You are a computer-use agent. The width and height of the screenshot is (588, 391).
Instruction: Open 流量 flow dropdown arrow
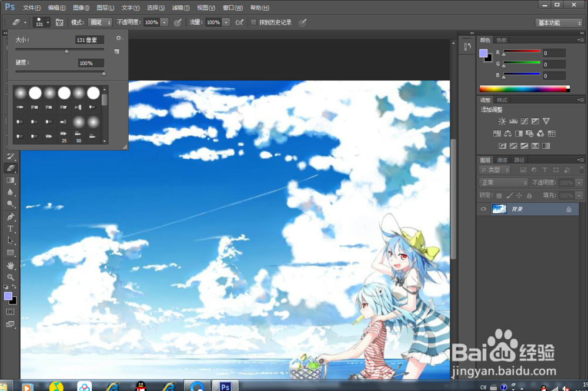tap(226, 22)
